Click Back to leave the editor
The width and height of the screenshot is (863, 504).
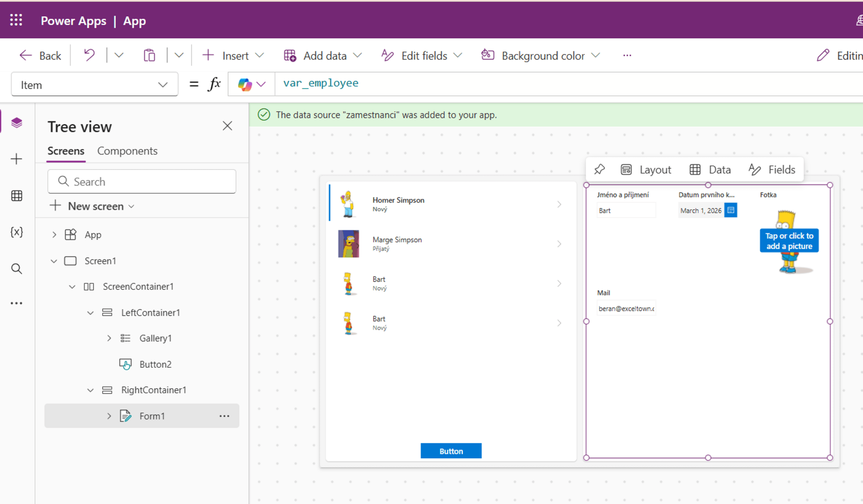coord(40,56)
